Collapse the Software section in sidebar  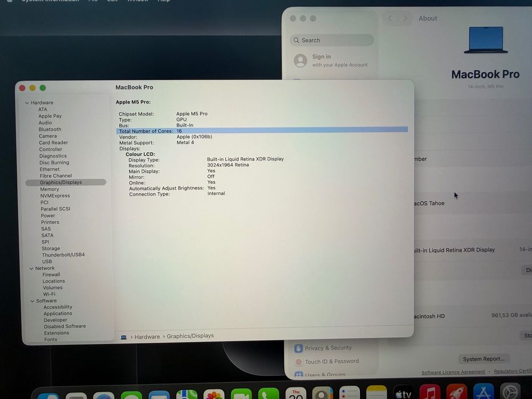33,300
